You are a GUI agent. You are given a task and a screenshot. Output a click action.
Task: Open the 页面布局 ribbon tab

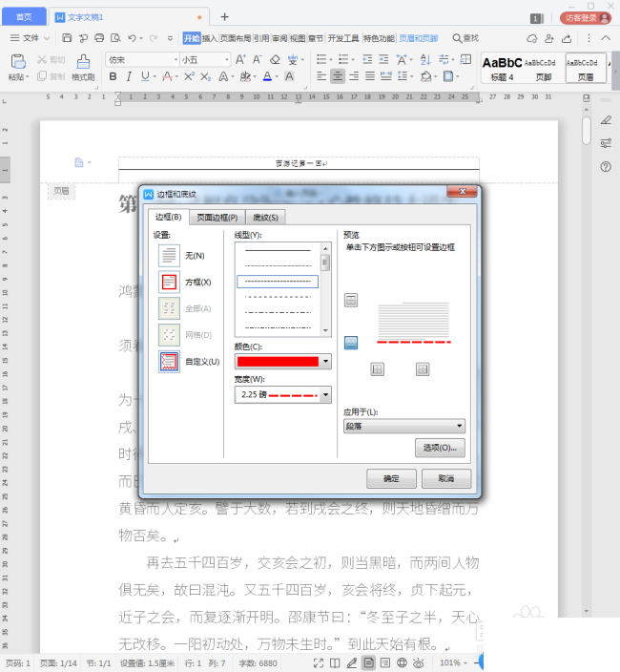(x=236, y=38)
